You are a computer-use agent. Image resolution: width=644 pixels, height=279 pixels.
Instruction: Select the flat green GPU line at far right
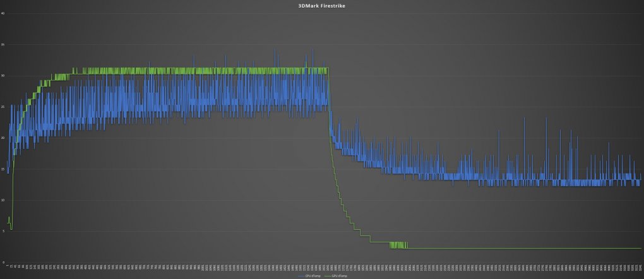pyautogui.click(x=525, y=248)
